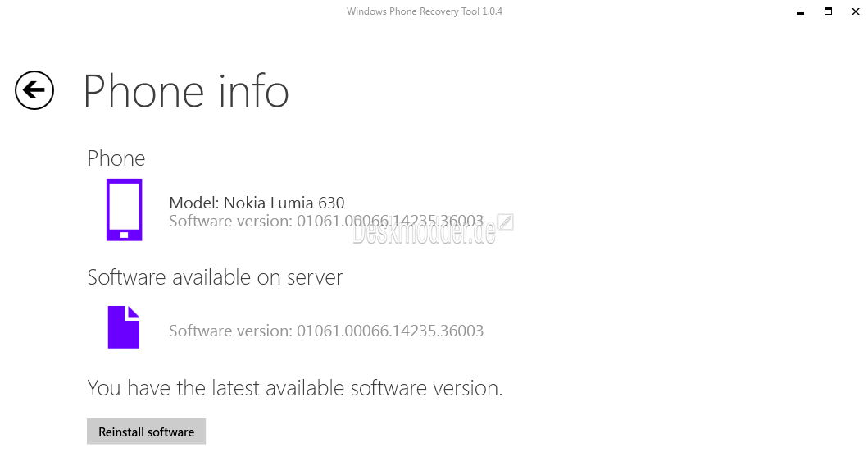Click 'Software available on server' heading
This screenshot has width=868, height=457.
215,277
